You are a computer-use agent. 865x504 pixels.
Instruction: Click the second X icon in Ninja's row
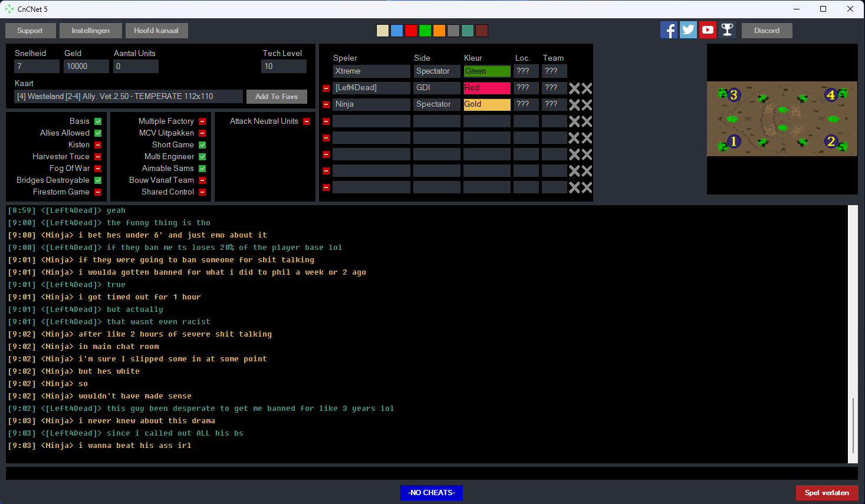coord(587,104)
